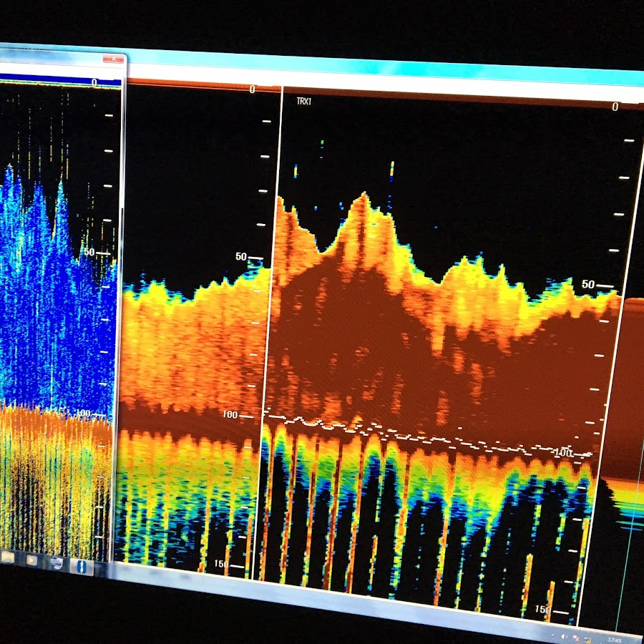Image resolution: width=644 pixels, height=644 pixels.
Task: Click the 150 depth label in middle echogram
Action: point(221,564)
